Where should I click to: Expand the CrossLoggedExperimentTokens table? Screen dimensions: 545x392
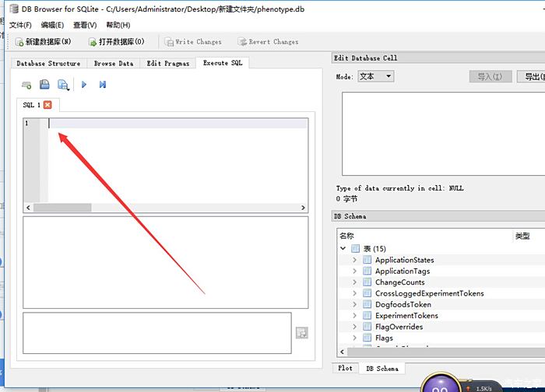pos(354,293)
